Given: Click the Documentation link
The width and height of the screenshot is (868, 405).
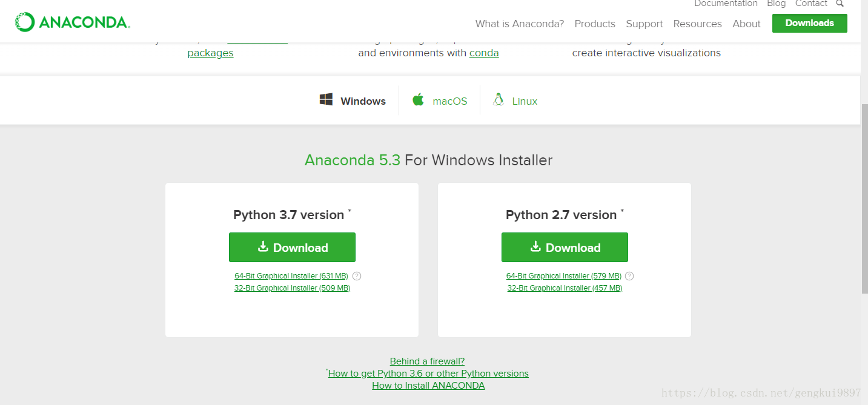Looking at the screenshot, I should [x=725, y=4].
